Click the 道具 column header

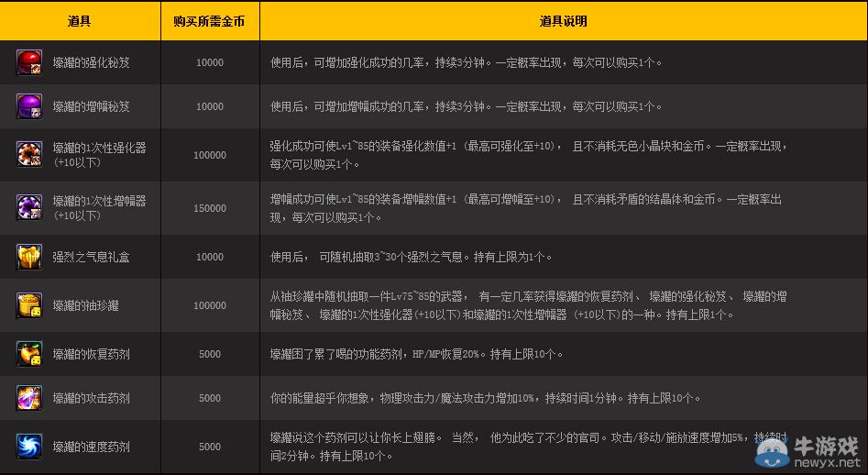tap(79, 21)
